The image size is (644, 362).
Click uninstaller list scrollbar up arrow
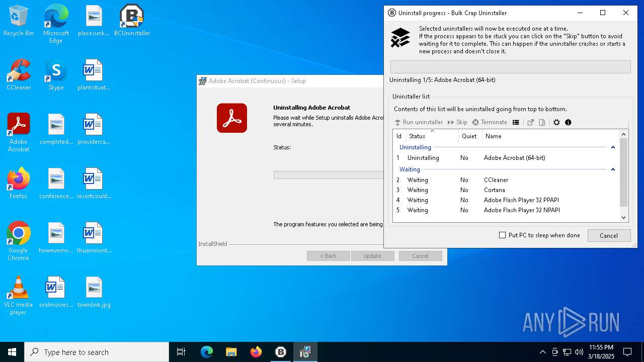click(624, 134)
